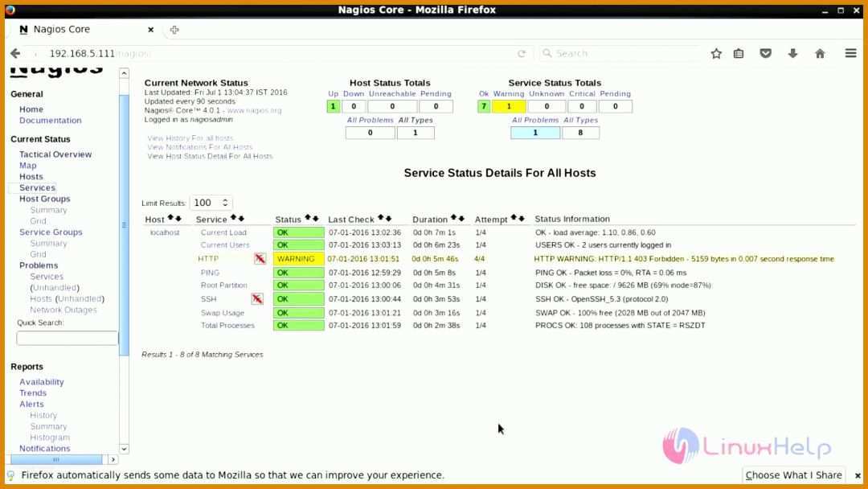
Task: Sort Attempt column ascending arrow
Action: (513, 218)
